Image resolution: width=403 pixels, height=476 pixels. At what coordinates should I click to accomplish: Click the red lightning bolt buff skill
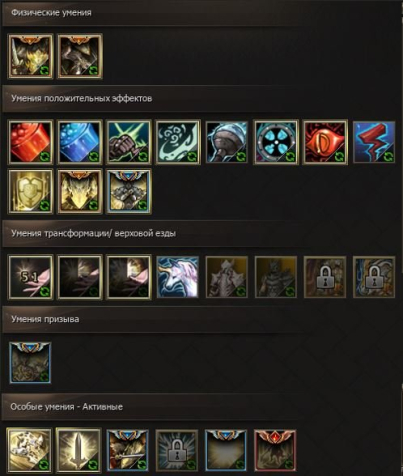pyautogui.click(x=374, y=142)
